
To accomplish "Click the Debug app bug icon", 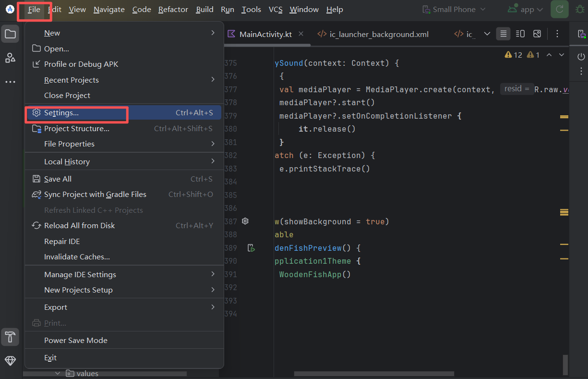I will pyautogui.click(x=580, y=10).
